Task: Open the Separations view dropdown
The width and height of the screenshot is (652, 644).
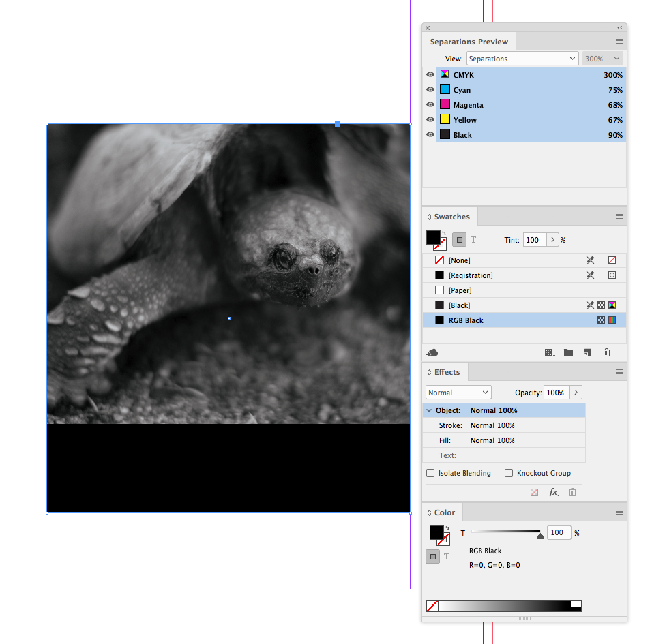Action: 522,58
